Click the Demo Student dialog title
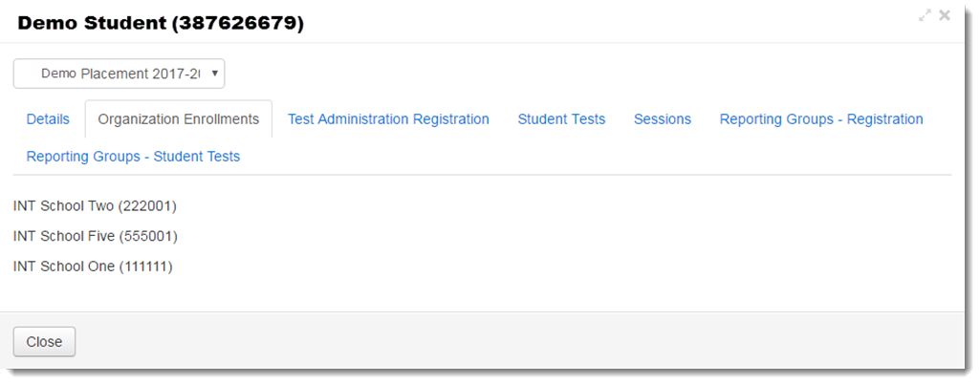 pyautogui.click(x=92, y=23)
